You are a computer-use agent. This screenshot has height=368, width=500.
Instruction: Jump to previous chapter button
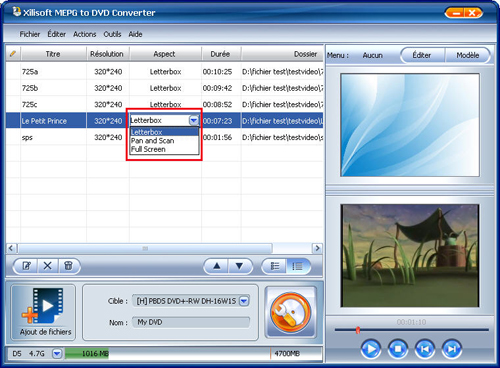point(424,349)
